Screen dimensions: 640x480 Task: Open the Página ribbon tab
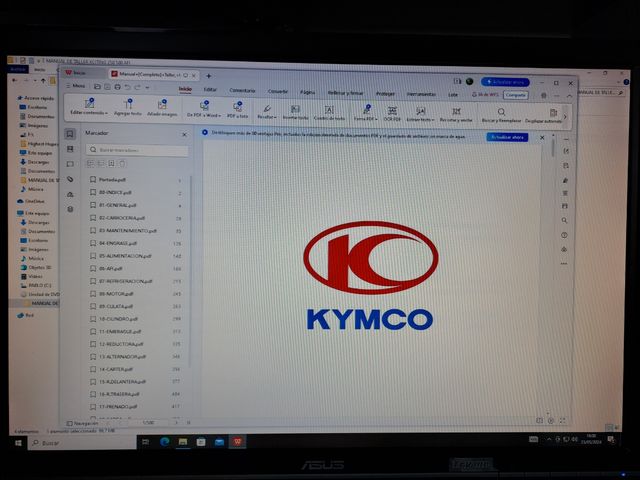[307, 92]
